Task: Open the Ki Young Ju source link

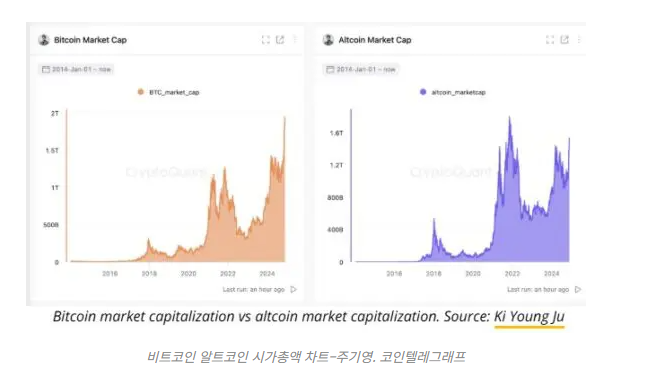Action: 529,317
